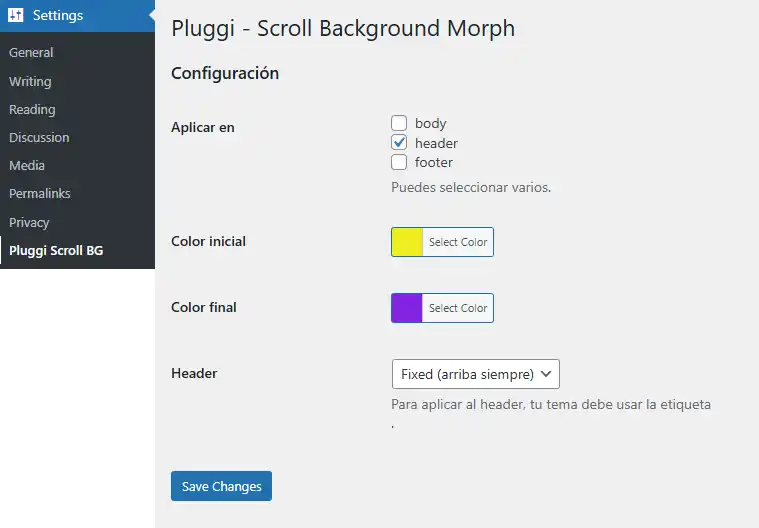Click Select Color for Color inicial
This screenshot has width=759, height=528.
coord(458,242)
